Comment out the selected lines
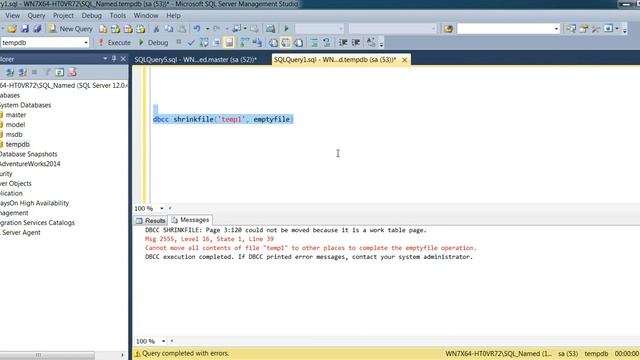 click(314, 42)
